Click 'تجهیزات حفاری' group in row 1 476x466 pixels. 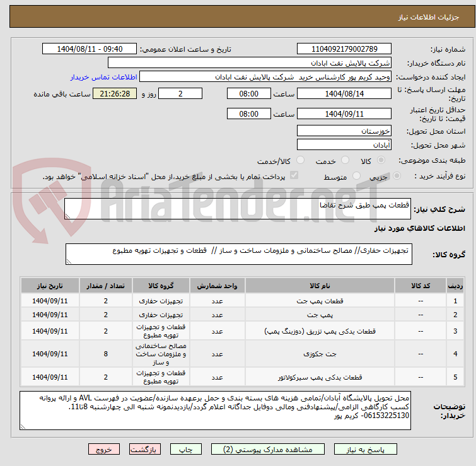click(x=161, y=301)
